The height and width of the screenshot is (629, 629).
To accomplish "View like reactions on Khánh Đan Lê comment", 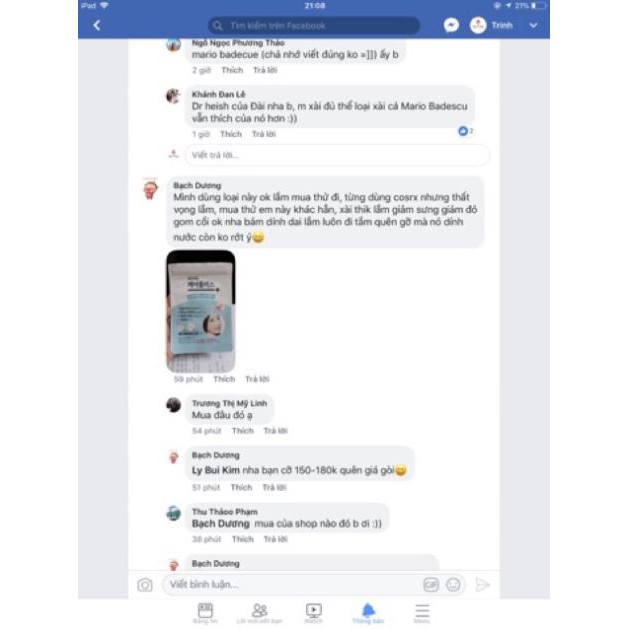I will point(465,131).
